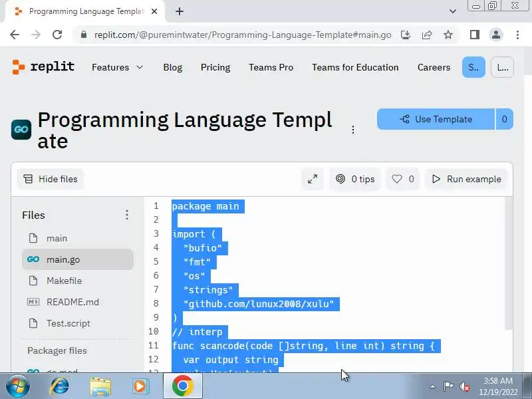This screenshot has height=399, width=532.
Task: Go forward in browser history
Action: (36, 35)
